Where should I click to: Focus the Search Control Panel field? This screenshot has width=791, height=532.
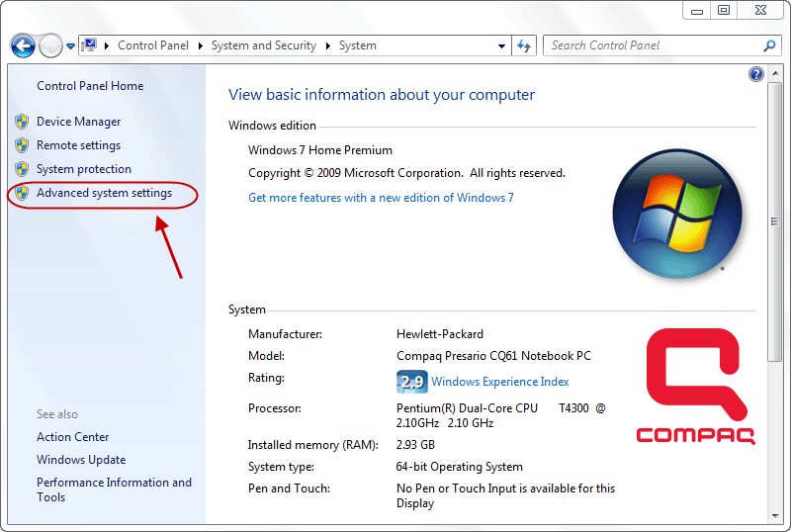[x=661, y=45]
